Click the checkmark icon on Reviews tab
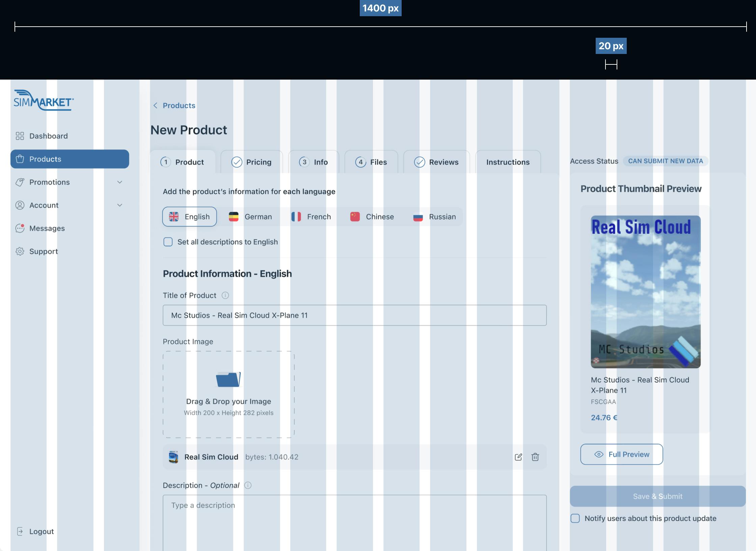Viewport: 756px width, 551px height. click(x=420, y=162)
